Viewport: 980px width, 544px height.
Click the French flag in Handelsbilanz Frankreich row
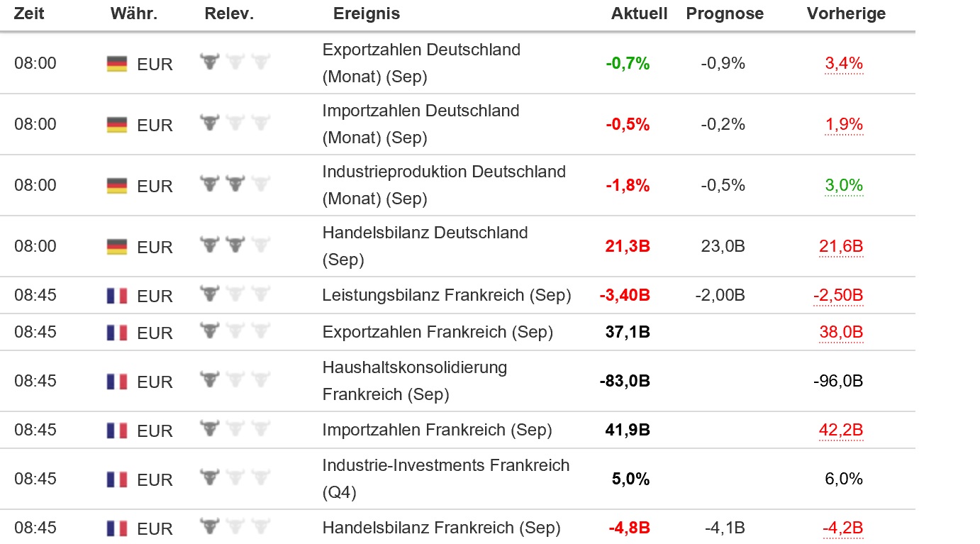pyautogui.click(x=117, y=528)
